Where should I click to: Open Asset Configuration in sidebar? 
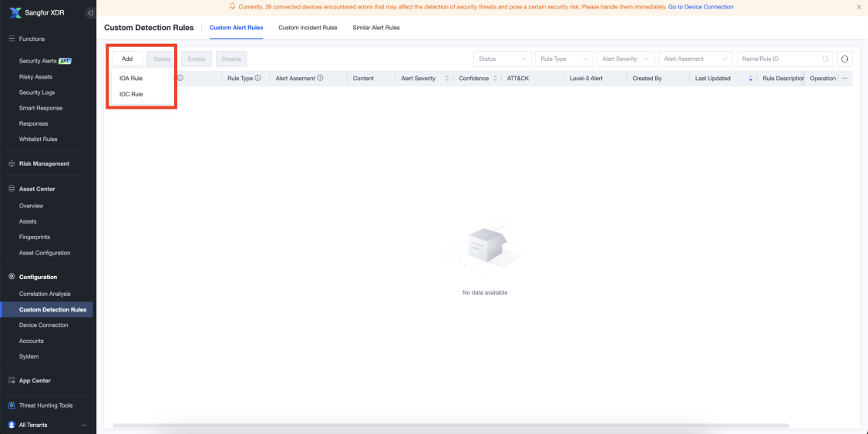[44, 253]
